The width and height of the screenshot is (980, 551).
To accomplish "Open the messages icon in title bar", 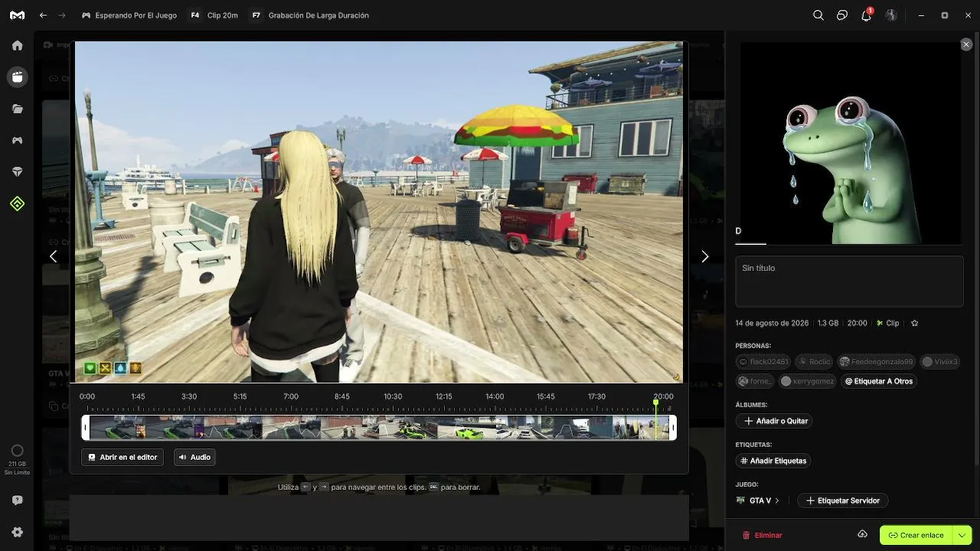I will [x=842, y=15].
